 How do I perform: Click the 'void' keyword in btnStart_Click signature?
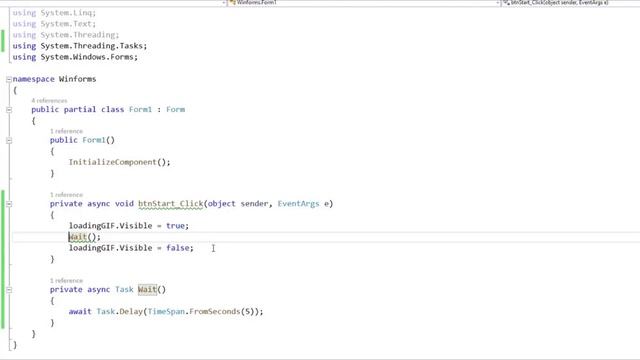(x=124, y=203)
